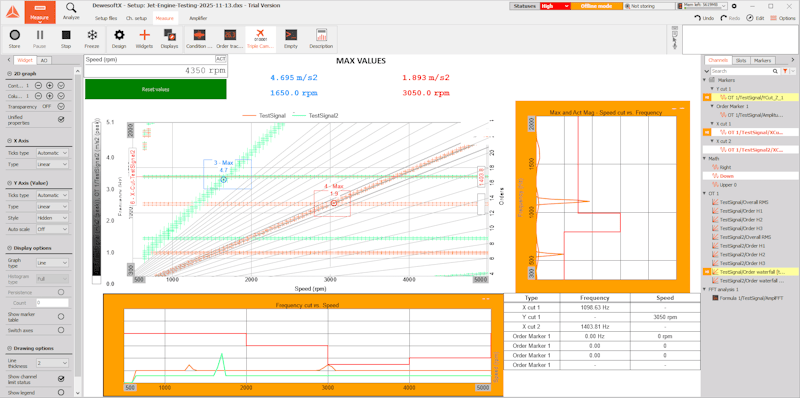Open the Line thickness dropdown
The width and height of the screenshot is (800, 398).
(x=52, y=363)
